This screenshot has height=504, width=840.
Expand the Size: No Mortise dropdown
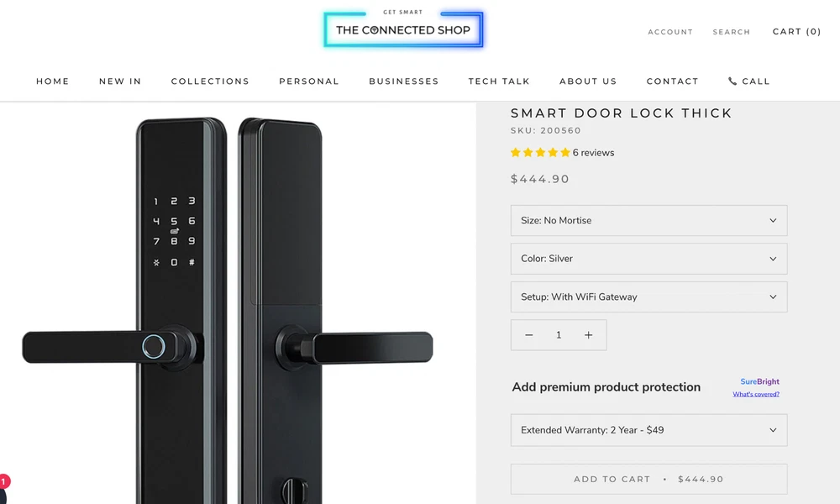(648, 221)
